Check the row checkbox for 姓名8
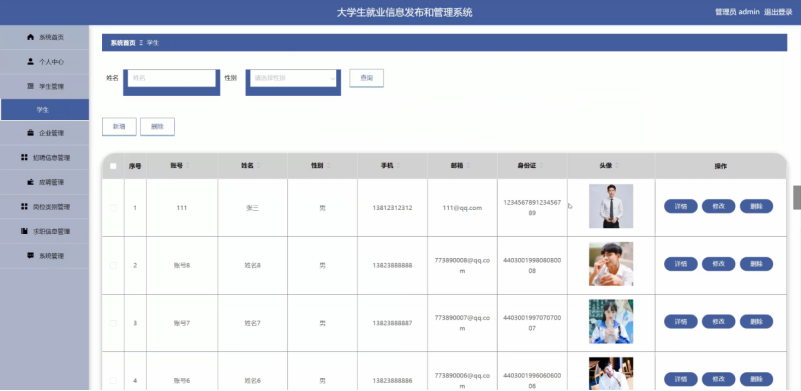801x391 pixels. point(113,265)
